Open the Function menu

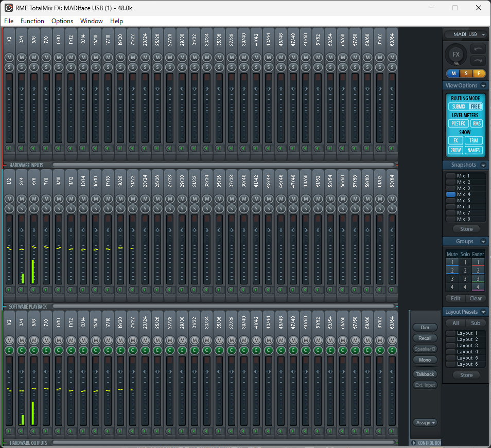coord(32,21)
